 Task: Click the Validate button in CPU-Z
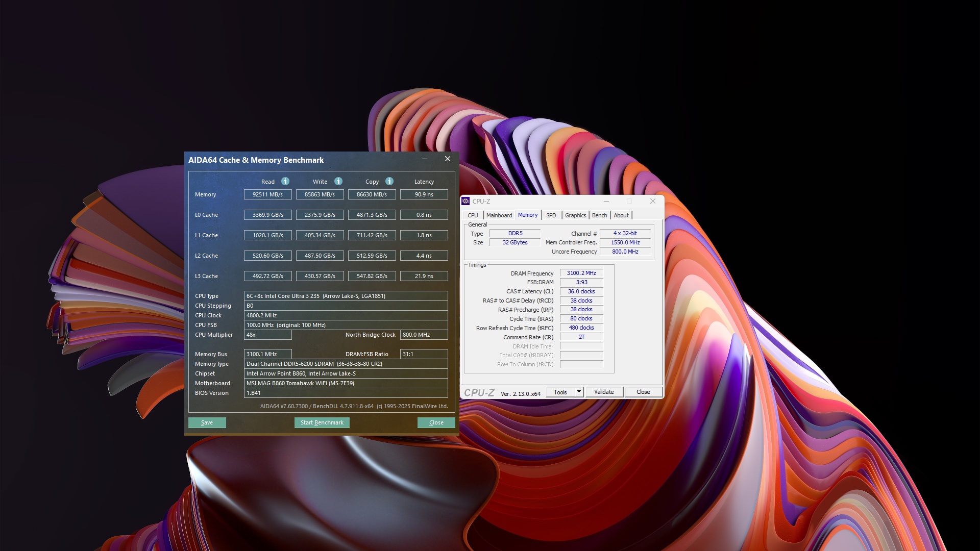click(604, 392)
